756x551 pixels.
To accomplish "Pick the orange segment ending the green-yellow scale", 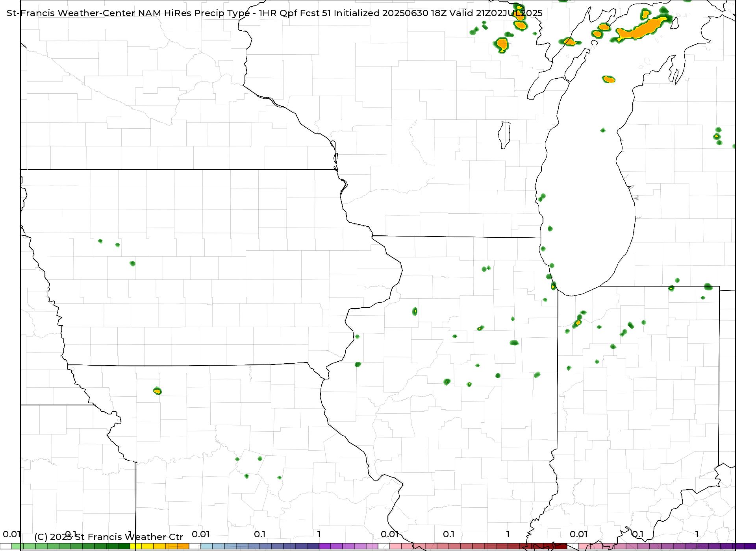I will point(183,546).
